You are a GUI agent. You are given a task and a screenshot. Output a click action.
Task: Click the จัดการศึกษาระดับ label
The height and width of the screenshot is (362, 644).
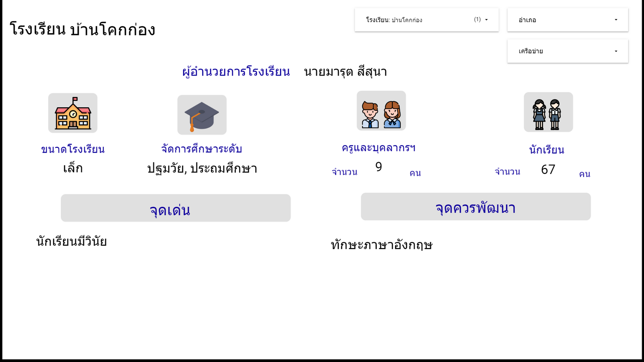tap(202, 149)
